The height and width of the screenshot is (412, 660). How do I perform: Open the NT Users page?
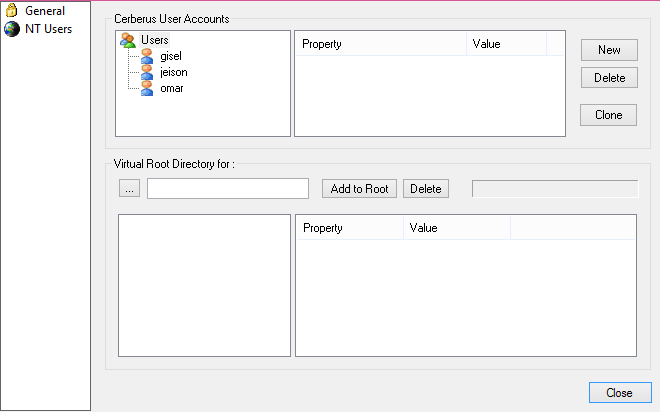[x=48, y=29]
